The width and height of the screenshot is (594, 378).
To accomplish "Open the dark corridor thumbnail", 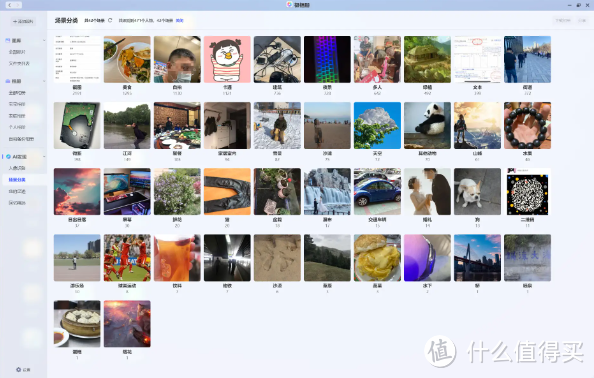I will (227, 258).
